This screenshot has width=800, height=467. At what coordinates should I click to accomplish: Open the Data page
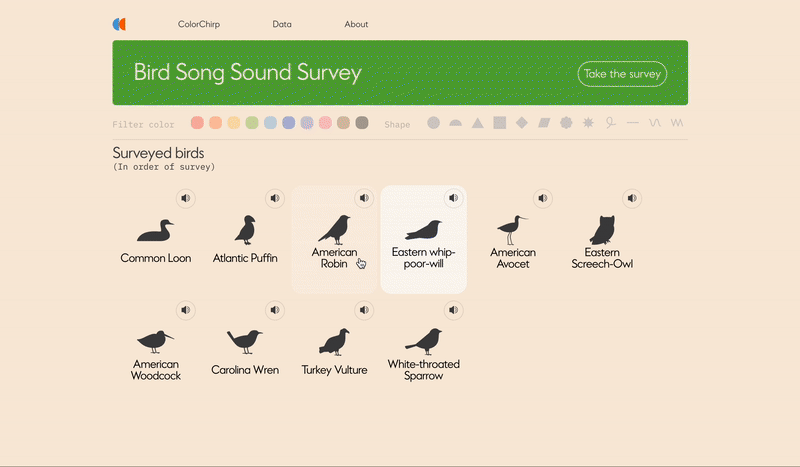point(282,24)
